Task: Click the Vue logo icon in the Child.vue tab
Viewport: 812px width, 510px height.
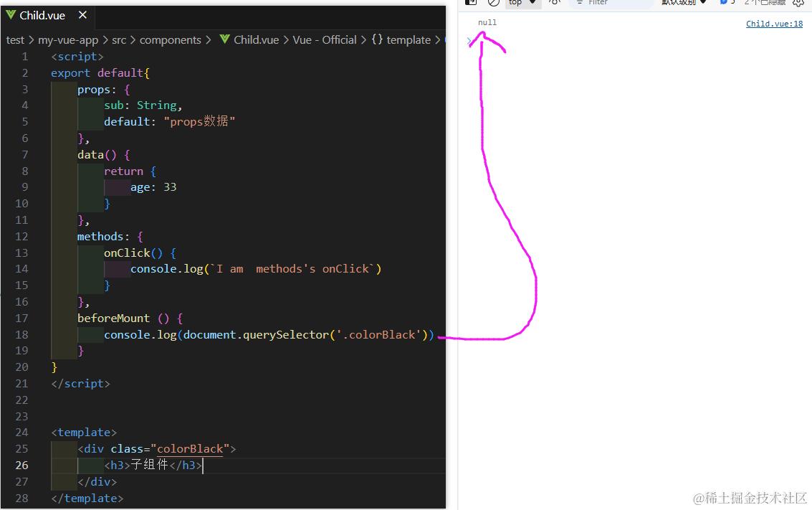Action: tap(11, 14)
